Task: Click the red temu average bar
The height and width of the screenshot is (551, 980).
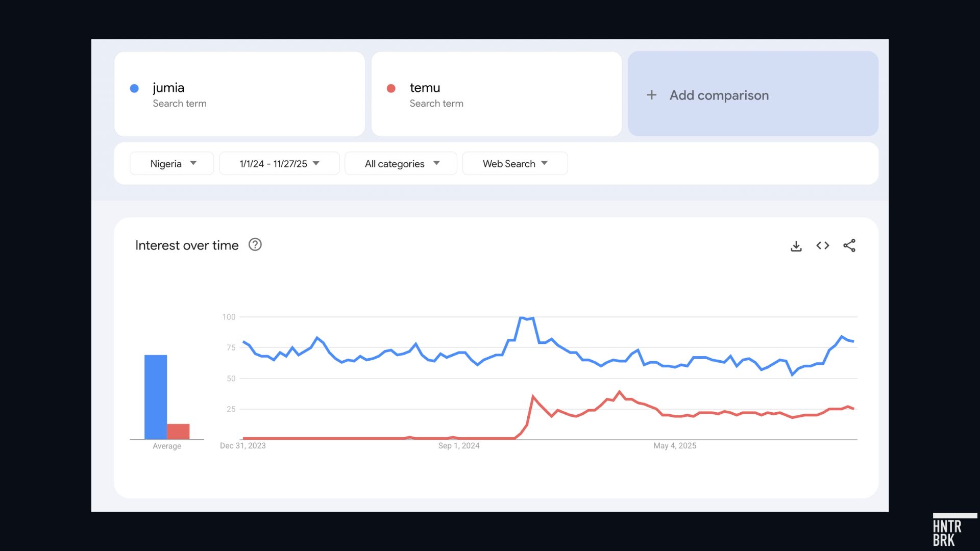Action: 178,431
